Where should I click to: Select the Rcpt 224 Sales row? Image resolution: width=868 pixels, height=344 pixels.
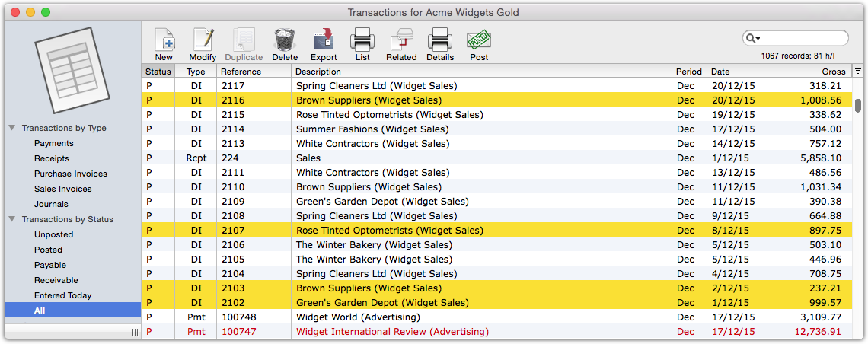(x=496, y=158)
